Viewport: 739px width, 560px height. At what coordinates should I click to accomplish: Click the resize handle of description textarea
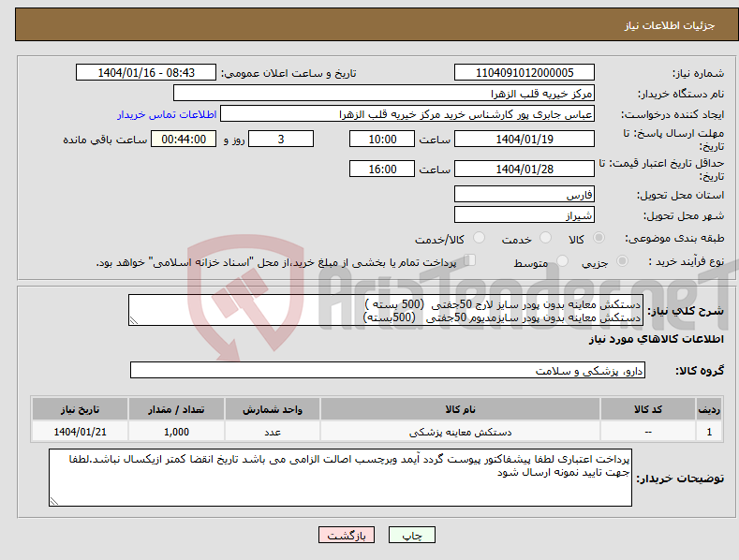coord(134,321)
